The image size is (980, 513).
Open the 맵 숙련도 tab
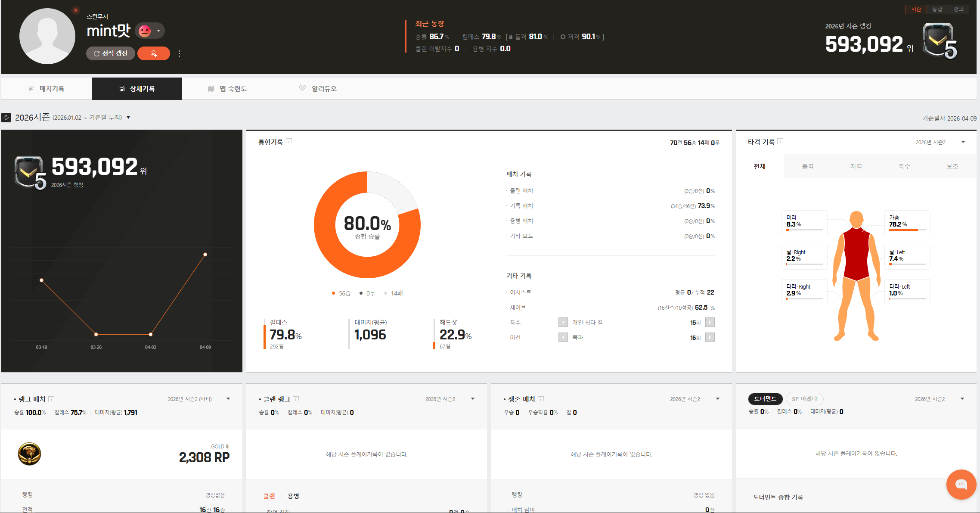pyautogui.click(x=227, y=89)
